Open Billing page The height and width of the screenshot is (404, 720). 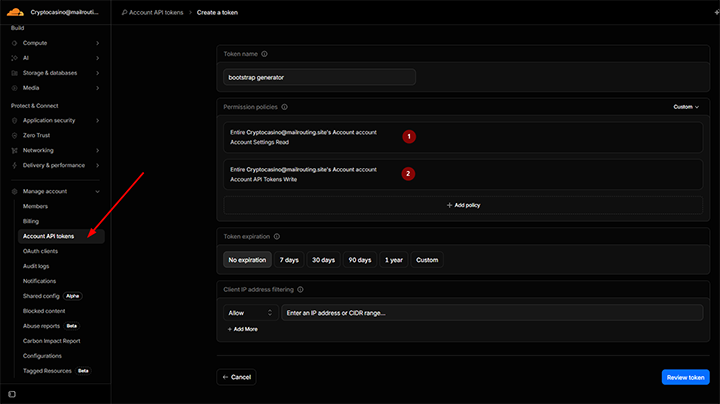pyautogui.click(x=31, y=221)
